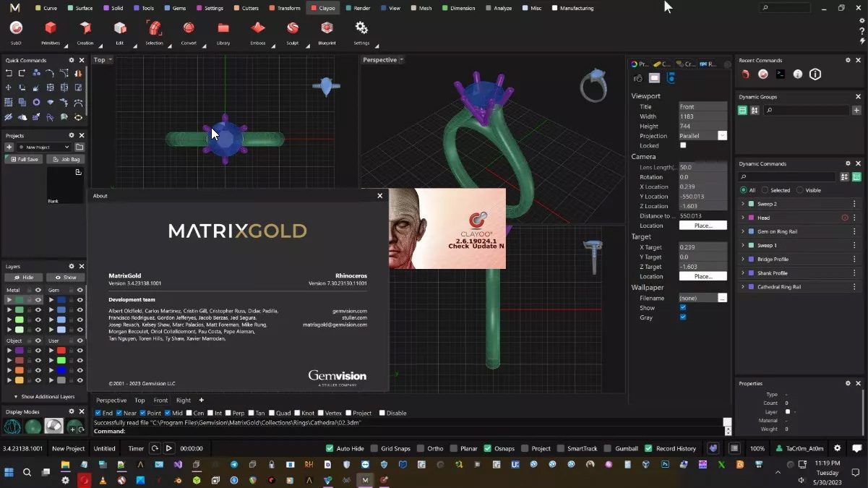This screenshot has width=868, height=488.
Task: Open the Primitives tool in ribbon
Action: point(51,28)
